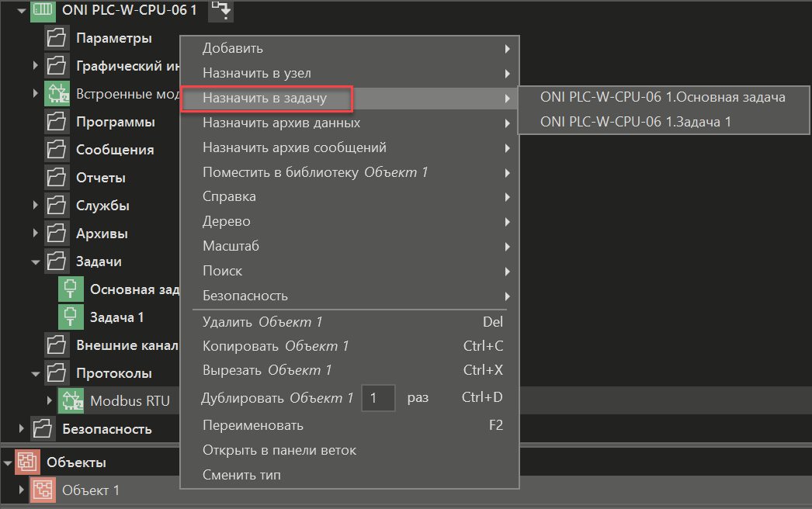Image resolution: width=812 pixels, height=509 pixels.
Task: Assign to ONI PLC-W-CPU-06 1.Задача 1
Action: click(664, 122)
